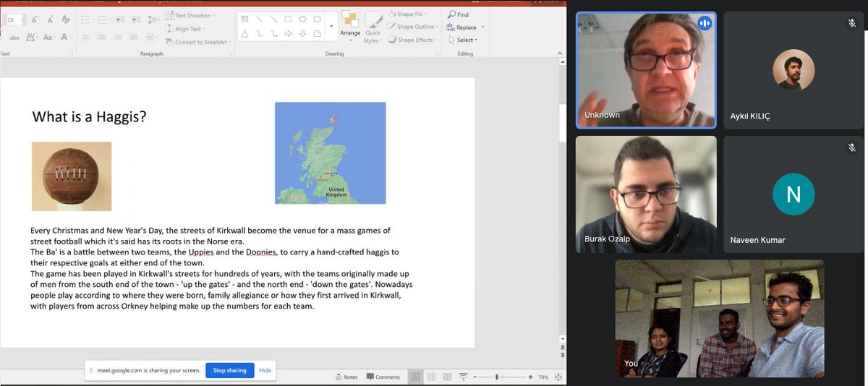Open Align Text dropdown
Screen dimensions: 868x386
[x=185, y=29]
